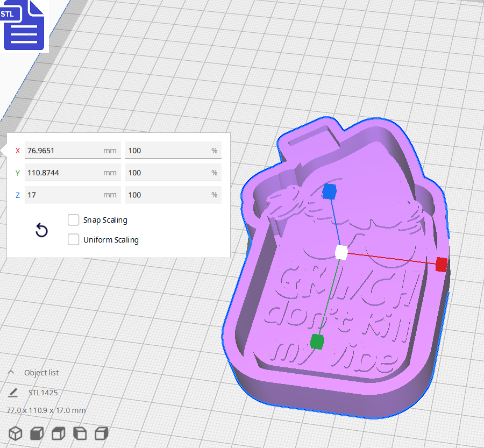Click the red X-axis scale handle
Image resolution: width=484 pixels, height=448 pixels.
(x=441, y=264)
